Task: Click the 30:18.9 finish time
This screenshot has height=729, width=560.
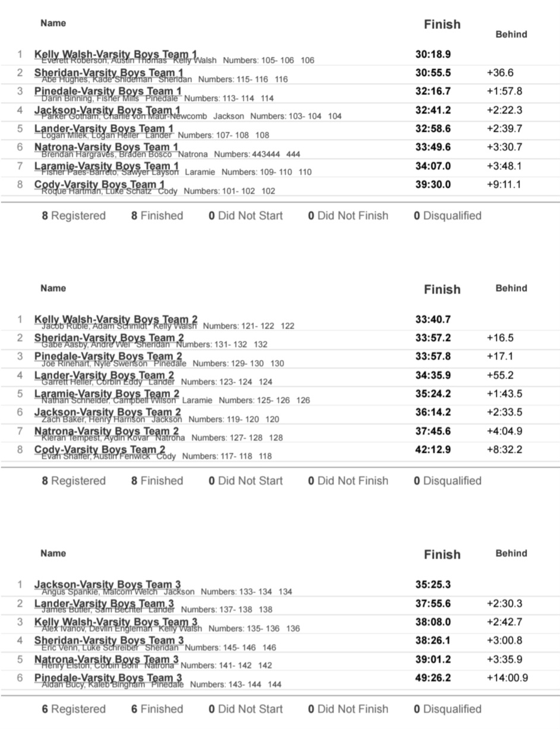Action: (x=433, y=54)
